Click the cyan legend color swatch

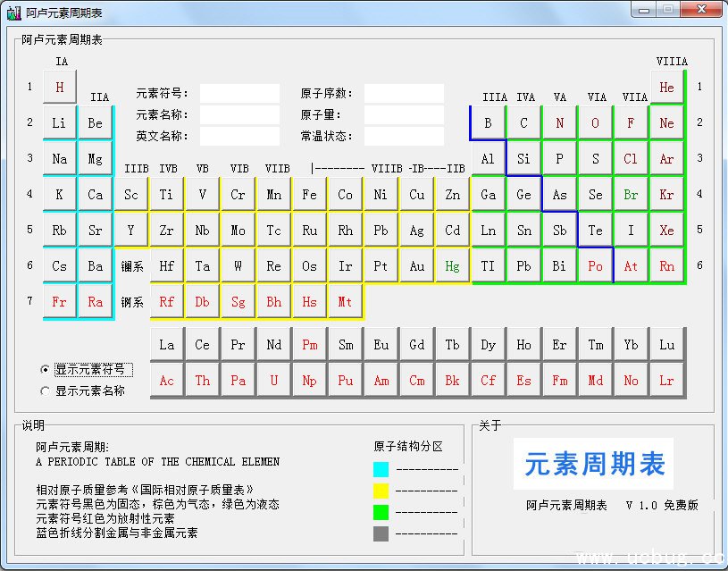[x=381, y=469]
